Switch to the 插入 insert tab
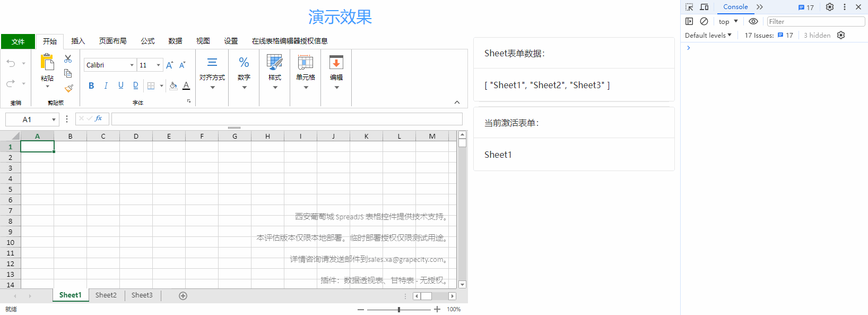The width and height of the screenshot is (868, 315). 78,41
